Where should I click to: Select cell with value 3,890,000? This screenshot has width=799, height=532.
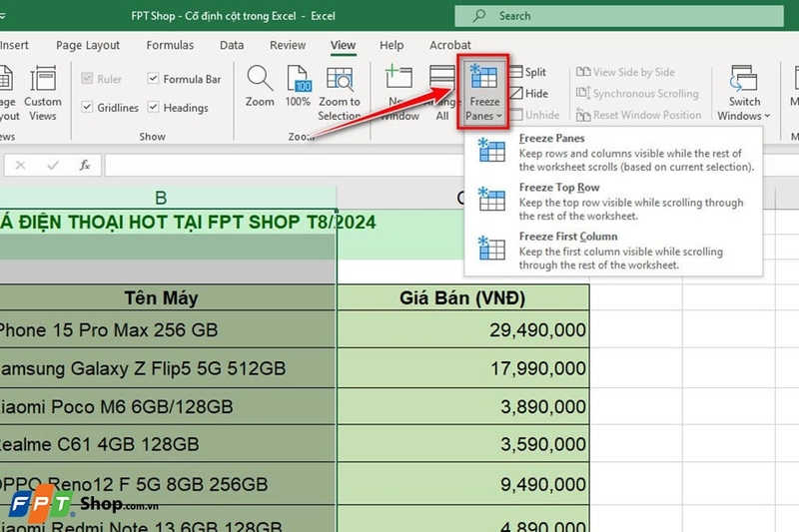pyautogui.click(x=462, y=406)
